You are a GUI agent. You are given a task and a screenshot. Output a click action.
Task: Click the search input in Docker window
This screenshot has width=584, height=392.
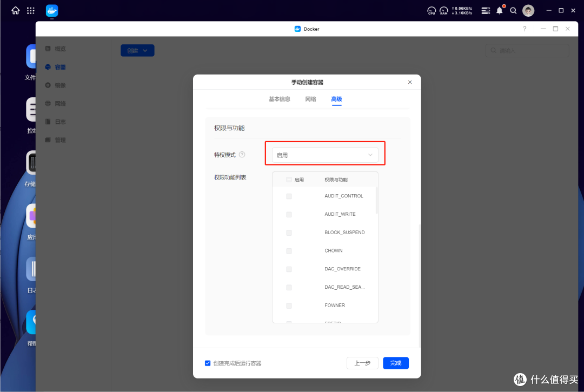(527, 51)
